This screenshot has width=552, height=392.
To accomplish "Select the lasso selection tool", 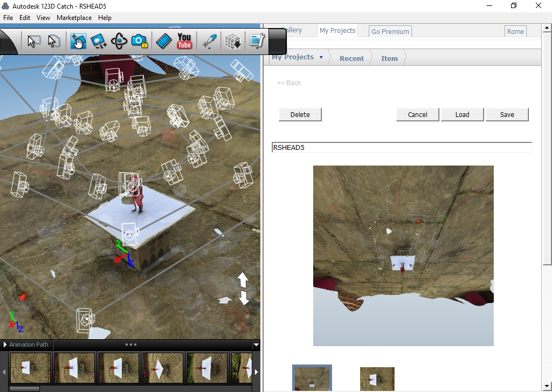I will [x=54, y=41].
